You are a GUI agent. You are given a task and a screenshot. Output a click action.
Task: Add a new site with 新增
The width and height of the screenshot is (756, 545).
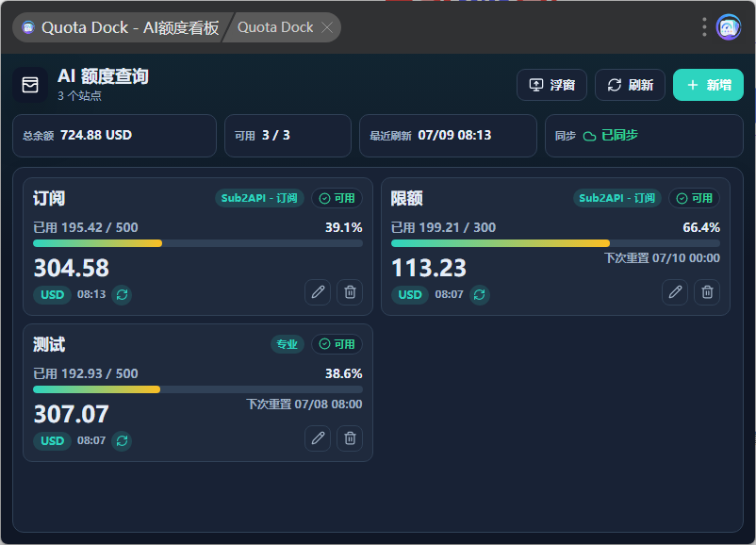(x=708, y=85)
